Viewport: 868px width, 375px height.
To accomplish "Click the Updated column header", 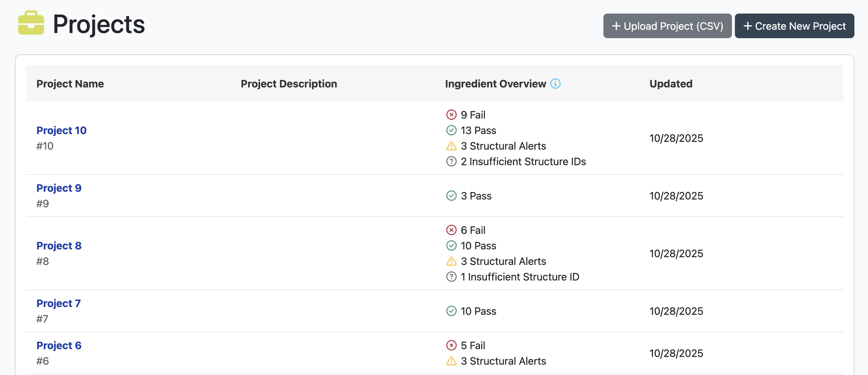I will pos(670,84).
